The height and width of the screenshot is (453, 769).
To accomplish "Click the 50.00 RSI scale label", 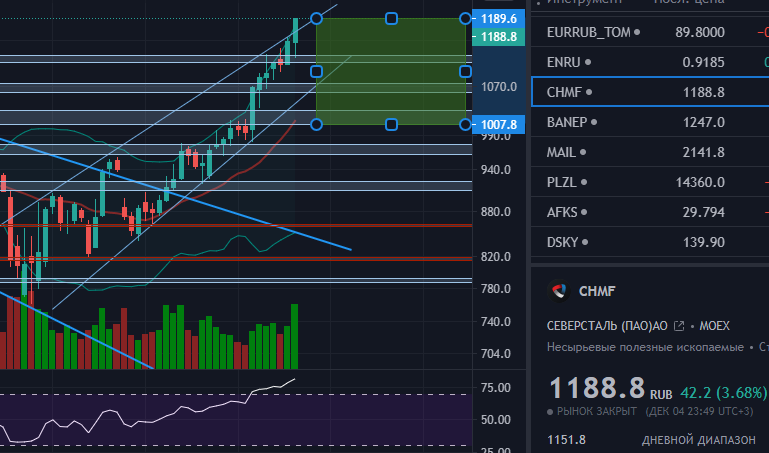I will tap(495, 420).
